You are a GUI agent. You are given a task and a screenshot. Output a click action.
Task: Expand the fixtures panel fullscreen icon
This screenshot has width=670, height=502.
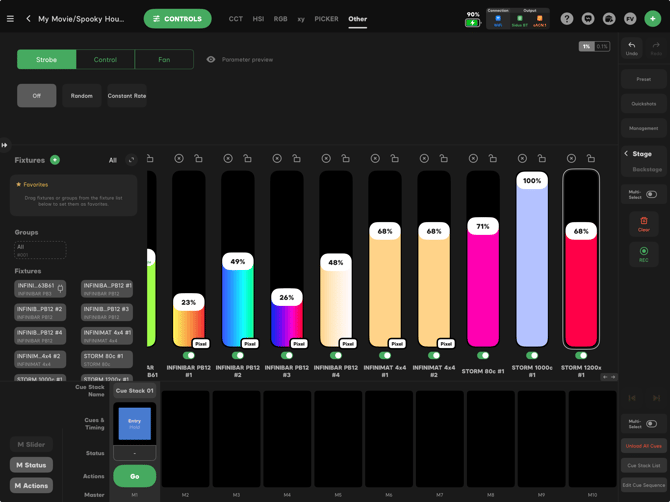[x=131, y=160]
